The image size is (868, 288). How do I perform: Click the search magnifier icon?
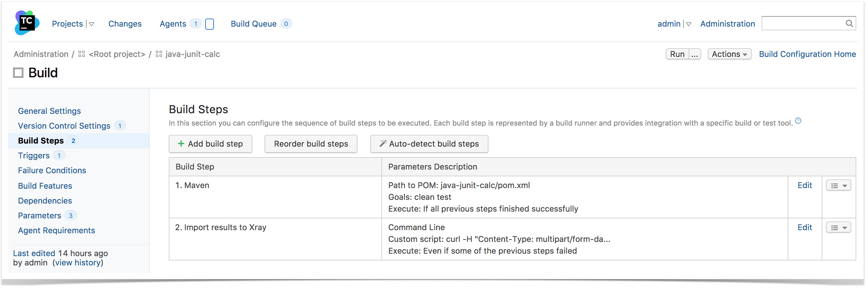coord(849,24)
